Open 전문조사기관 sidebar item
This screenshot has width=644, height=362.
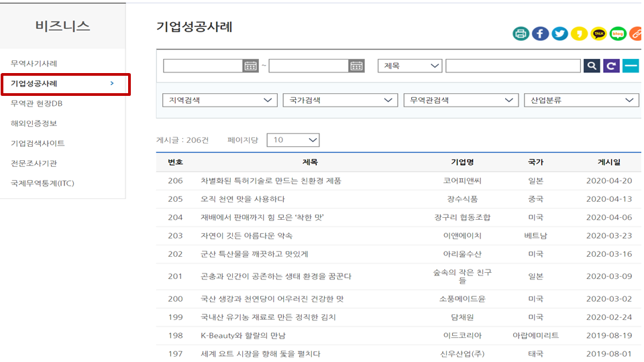pos(34,164)
